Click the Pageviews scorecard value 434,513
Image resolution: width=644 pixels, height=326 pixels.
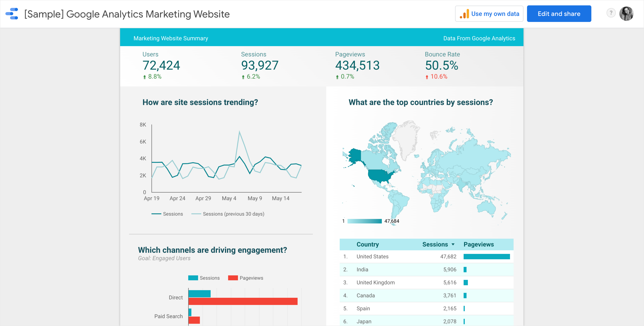click(x=357, y=65)
